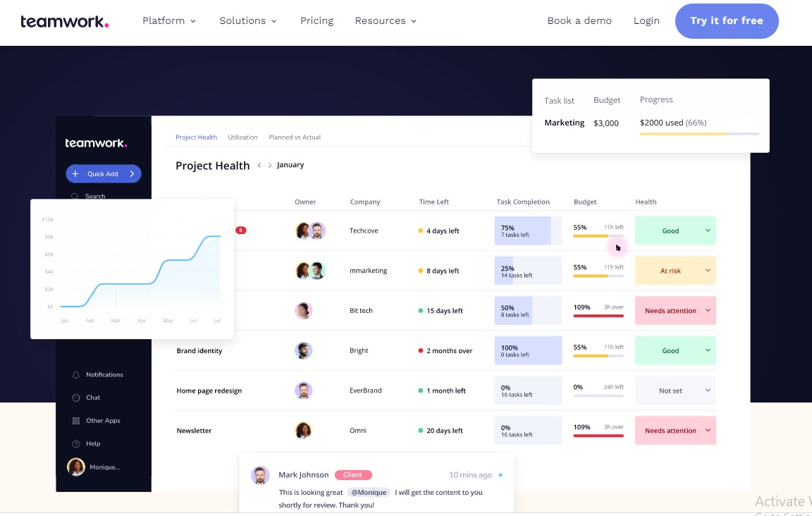
Task: Go to next month arrow beside January
Action: pyautogui.click(x=270, y=165)
